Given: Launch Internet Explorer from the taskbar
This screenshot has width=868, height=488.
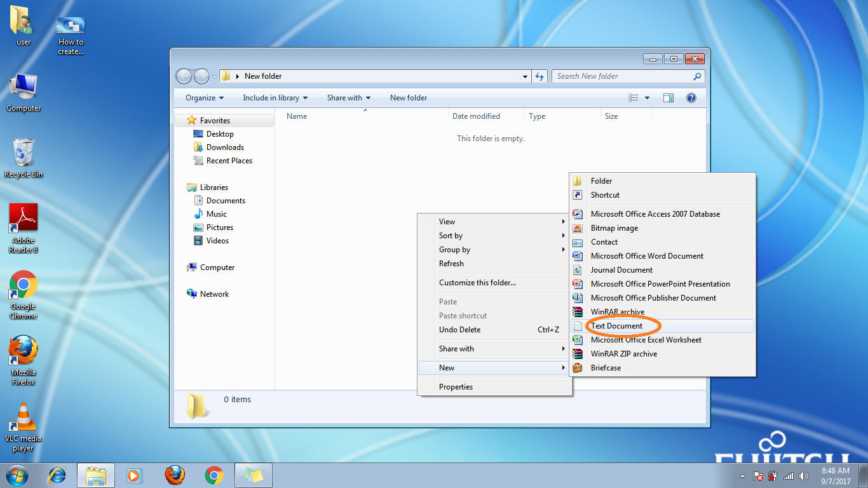Looking at the screenshot, I should (57, 475).
